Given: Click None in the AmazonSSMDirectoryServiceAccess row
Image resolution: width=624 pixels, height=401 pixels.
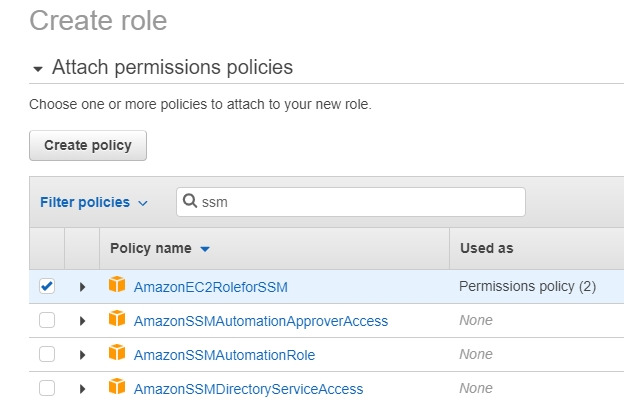Looking at the screenshot, I should (x=476, y=388).
